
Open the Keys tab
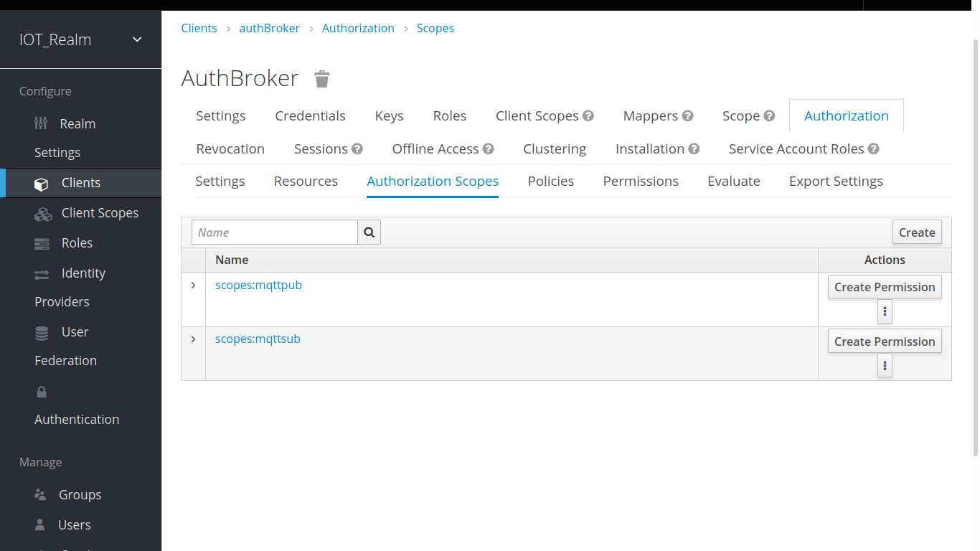[389, 116]
